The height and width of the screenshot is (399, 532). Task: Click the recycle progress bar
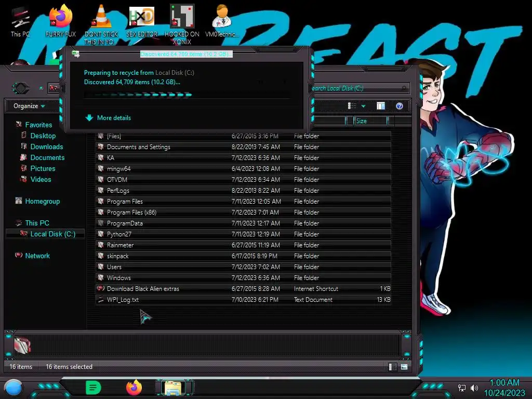point(188,95)
